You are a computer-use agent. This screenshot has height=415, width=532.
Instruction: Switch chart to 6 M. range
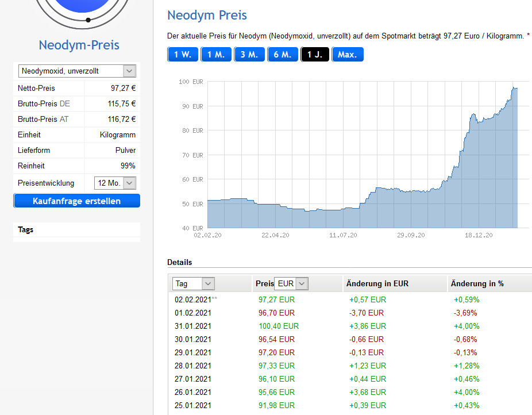(x=282, y=54)
